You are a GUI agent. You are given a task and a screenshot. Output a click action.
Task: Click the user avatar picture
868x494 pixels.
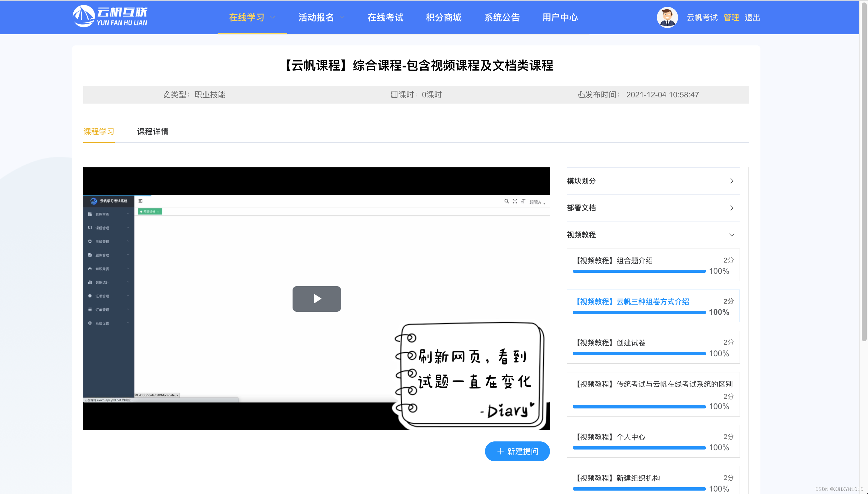pos(667,17)
